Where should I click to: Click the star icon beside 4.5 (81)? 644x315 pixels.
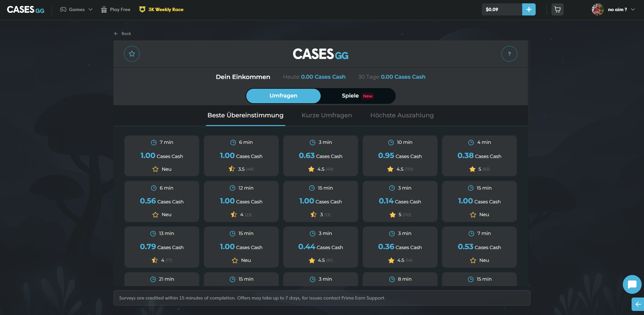(x=312, y=260)
